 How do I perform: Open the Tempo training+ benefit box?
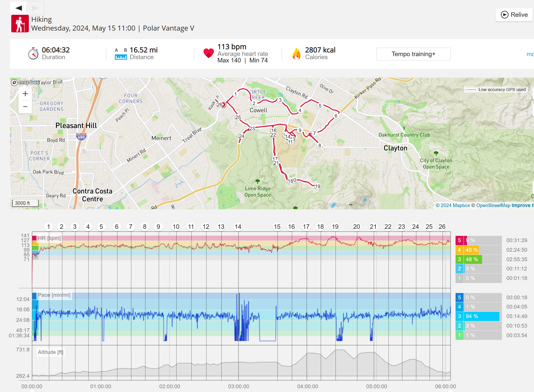click(x=413, y=54)
